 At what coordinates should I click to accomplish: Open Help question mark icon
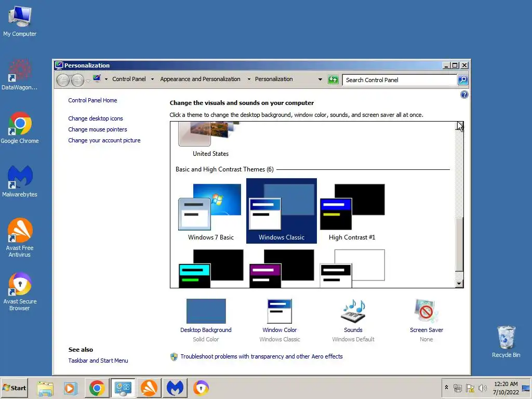pos(464,95)
